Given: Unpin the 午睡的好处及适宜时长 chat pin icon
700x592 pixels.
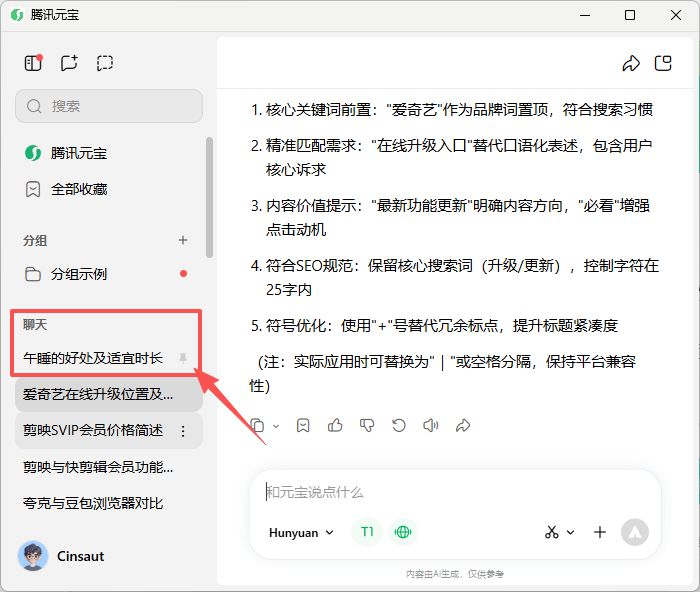Looking at the screenshot, I should click(183, 358).
